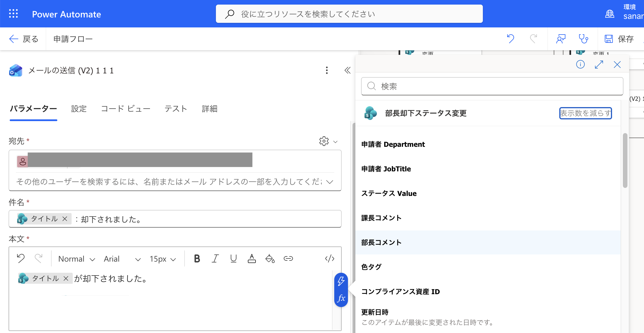Choose the highlight fill color tool
644x333 pixels.
pyautogui.click(x=270, y=258)
